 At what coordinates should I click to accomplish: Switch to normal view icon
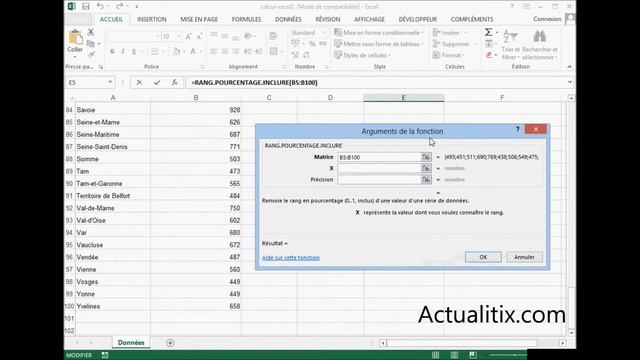tap(436, 355)
